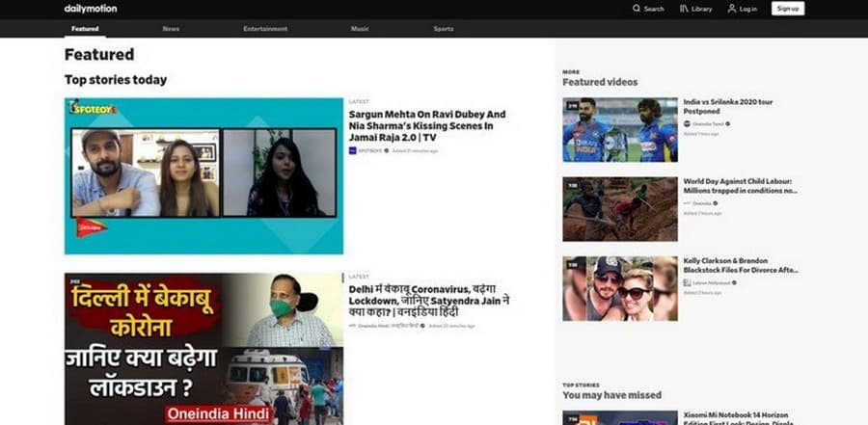Viewport: 868px width, 425px height.
Task: Click the Oneindia Hindi channel avatar
Action: 353,326
